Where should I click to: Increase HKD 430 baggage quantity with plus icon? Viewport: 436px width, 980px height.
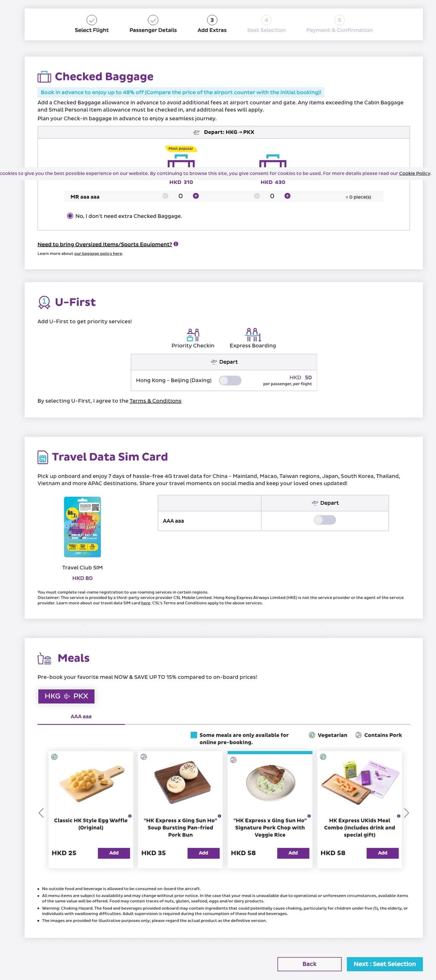click(x=287, y=196)
